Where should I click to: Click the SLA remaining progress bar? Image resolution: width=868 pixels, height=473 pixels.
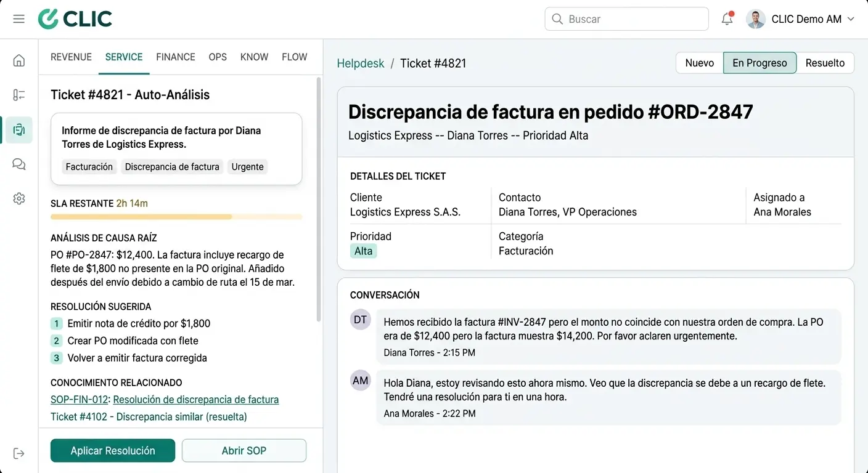[176, 217]
